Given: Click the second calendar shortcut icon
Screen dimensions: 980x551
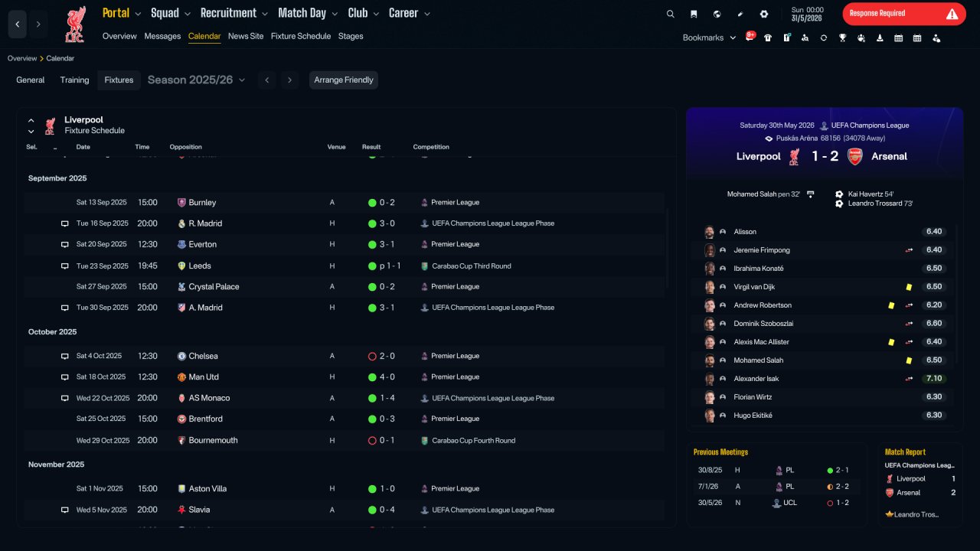Looking at the screenshot, I should pos(917,37).
